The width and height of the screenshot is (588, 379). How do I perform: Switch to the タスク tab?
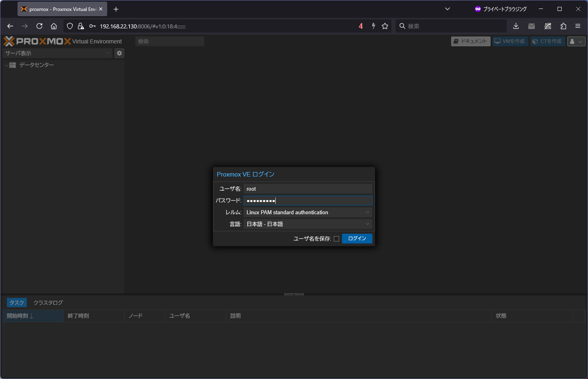click(17, 303)
